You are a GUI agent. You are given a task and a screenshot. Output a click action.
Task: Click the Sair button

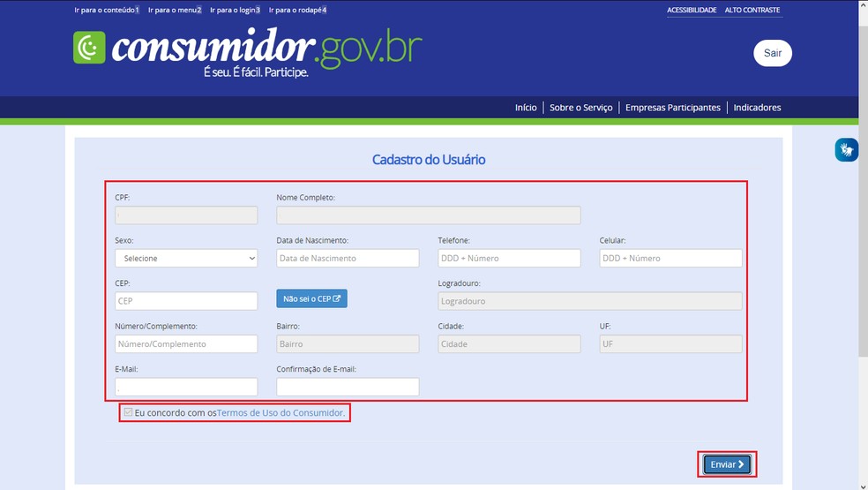pyautogui.click(x=772, y=53)
